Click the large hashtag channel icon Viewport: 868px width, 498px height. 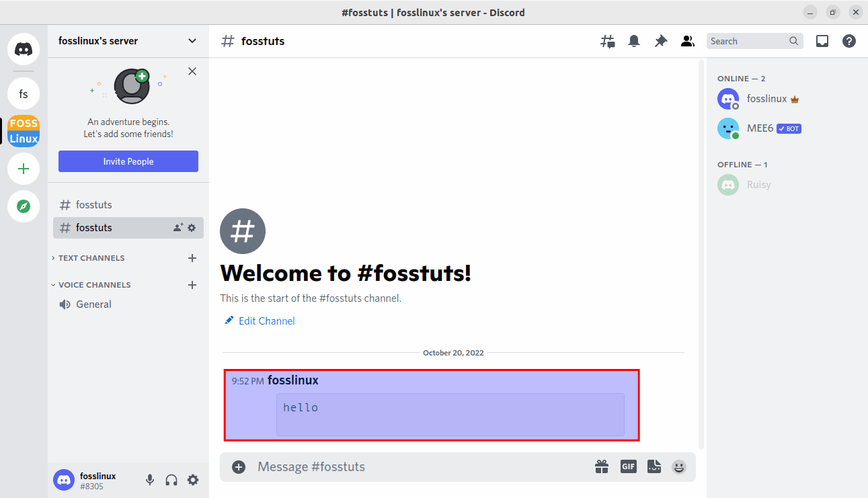[243, 231]
